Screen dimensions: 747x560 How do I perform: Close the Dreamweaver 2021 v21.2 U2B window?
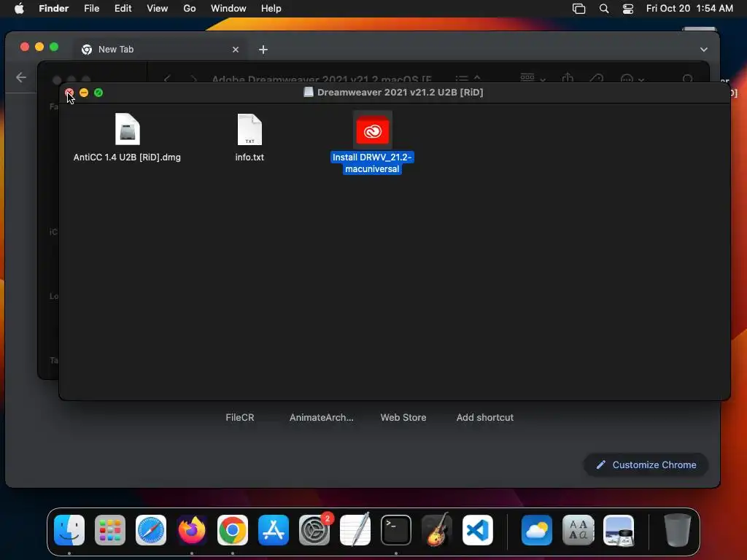(69, 93)
